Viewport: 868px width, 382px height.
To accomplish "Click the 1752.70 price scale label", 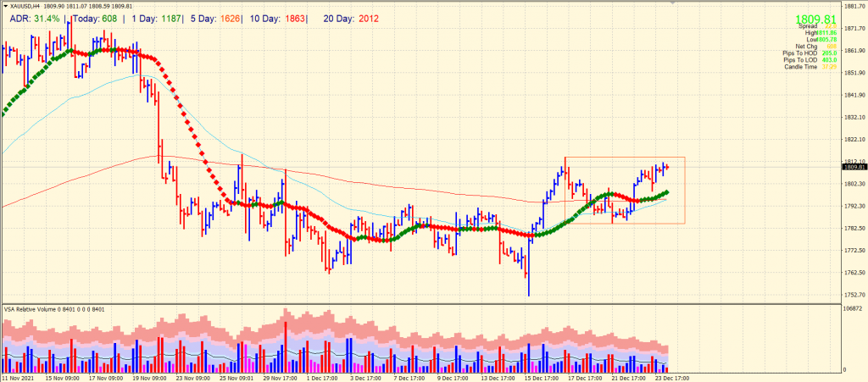I will point(852,295).
